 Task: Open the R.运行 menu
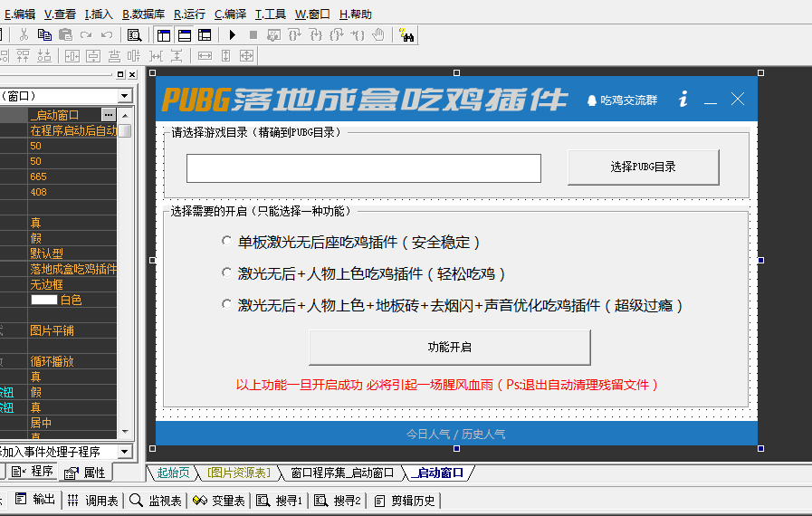click(x=189, y=14)
